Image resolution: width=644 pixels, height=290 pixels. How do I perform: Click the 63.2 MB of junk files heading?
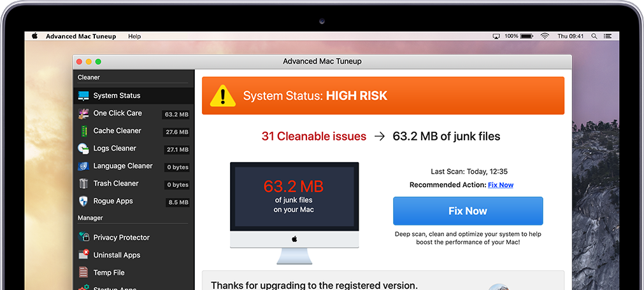tap(447, 137)
